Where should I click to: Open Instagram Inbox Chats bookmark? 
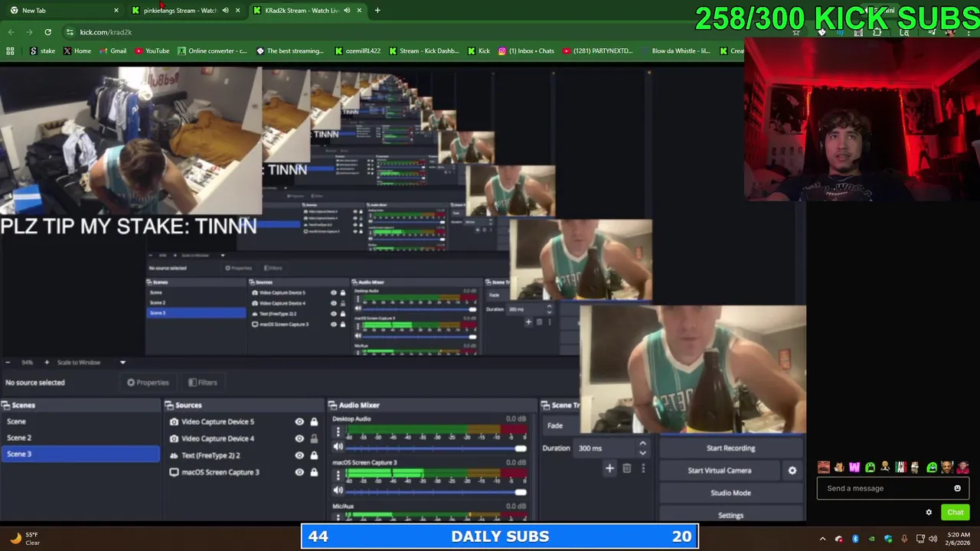pyautogui.click(x=526, y=51)
